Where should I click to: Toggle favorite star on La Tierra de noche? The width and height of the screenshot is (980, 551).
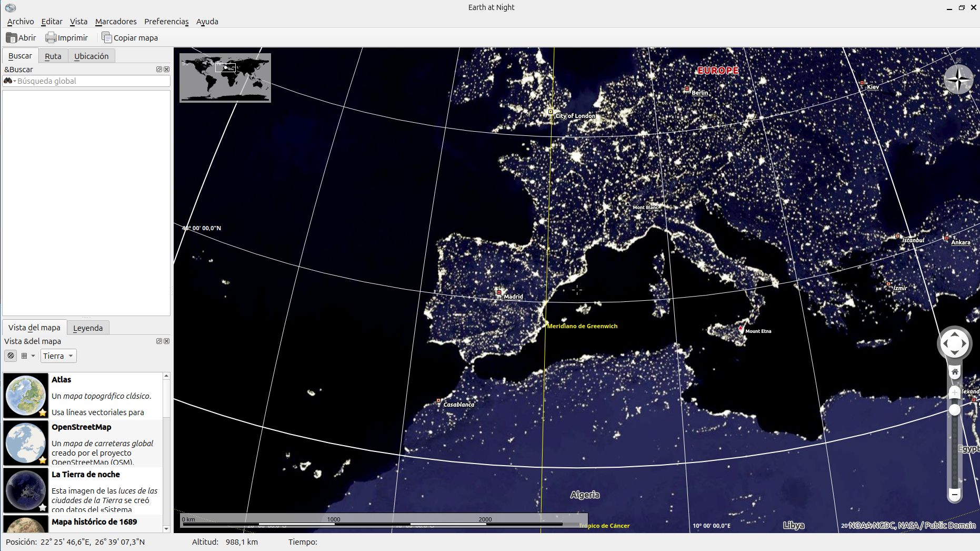click(x=43, y=507)
